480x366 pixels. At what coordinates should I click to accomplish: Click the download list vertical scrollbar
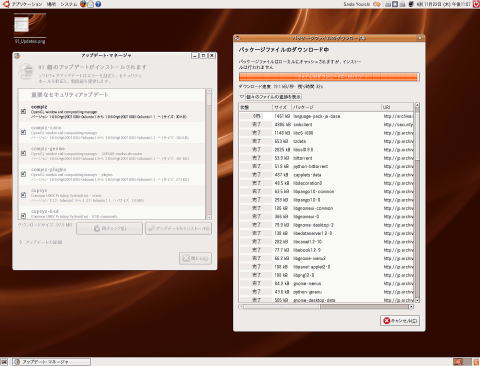(x=417, y=203)
